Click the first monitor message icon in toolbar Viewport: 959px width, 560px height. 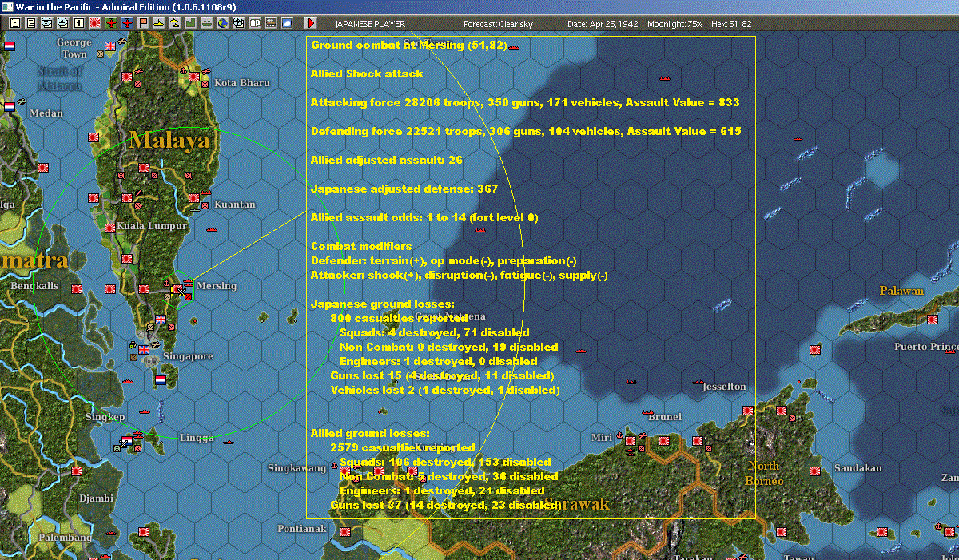coord(46,23)
